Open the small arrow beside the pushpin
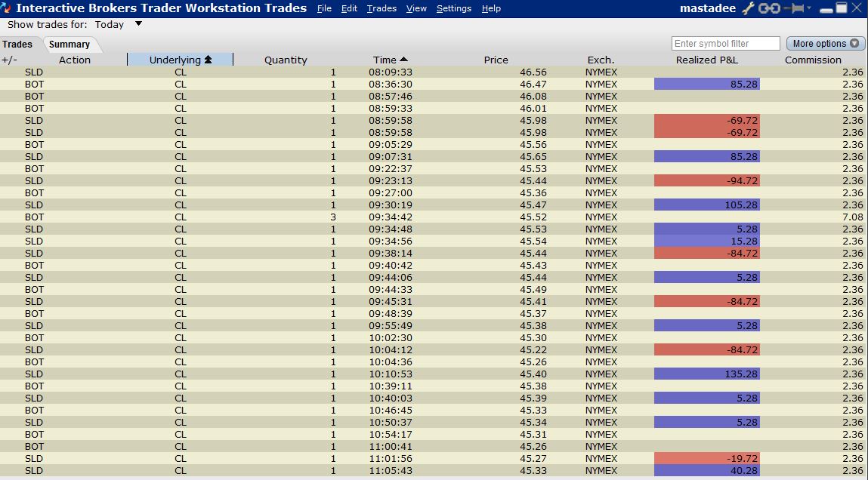Viewport: 868px width, 480px height. (x=809, y=8)
